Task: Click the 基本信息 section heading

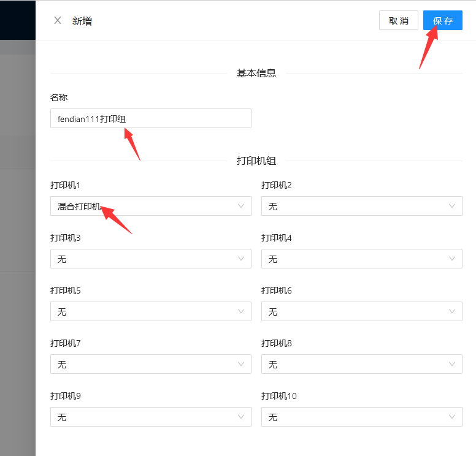Action: tap(256, 73)
